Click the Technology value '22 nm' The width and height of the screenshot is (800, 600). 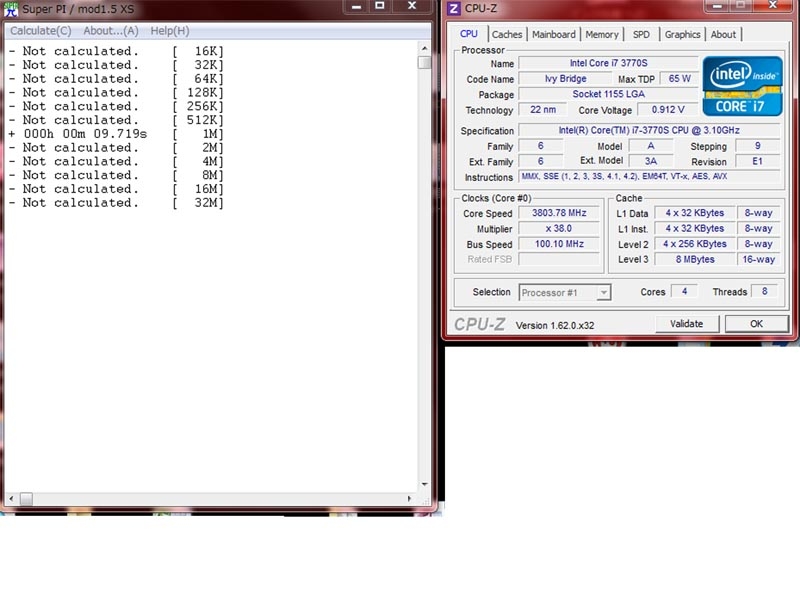(x=543, y=110)
